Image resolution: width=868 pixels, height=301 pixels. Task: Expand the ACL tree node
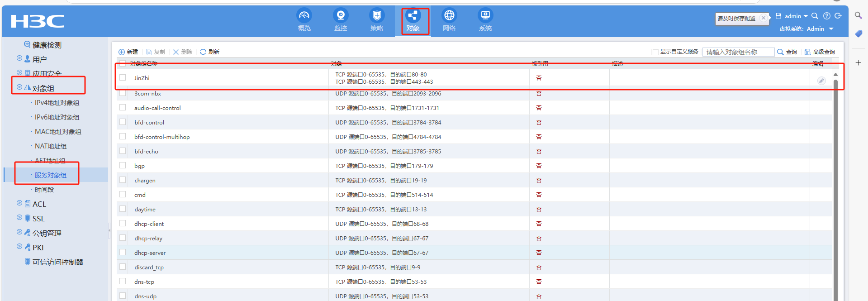19,203
